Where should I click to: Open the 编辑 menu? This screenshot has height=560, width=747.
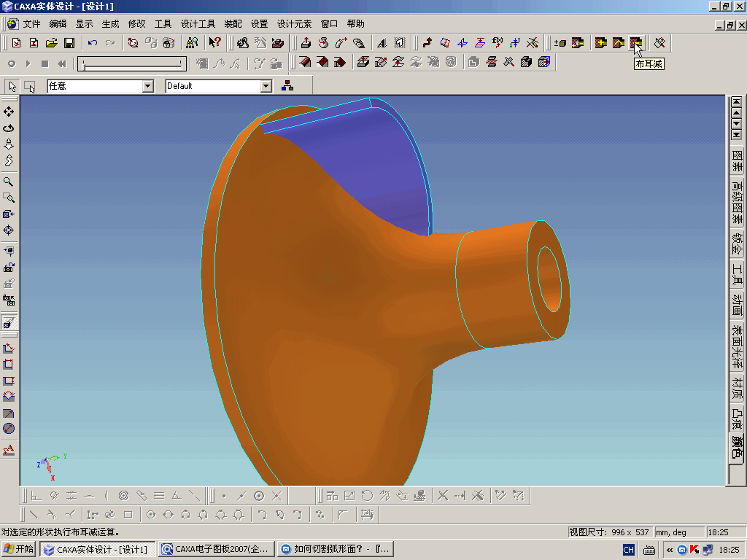[58, 24]
